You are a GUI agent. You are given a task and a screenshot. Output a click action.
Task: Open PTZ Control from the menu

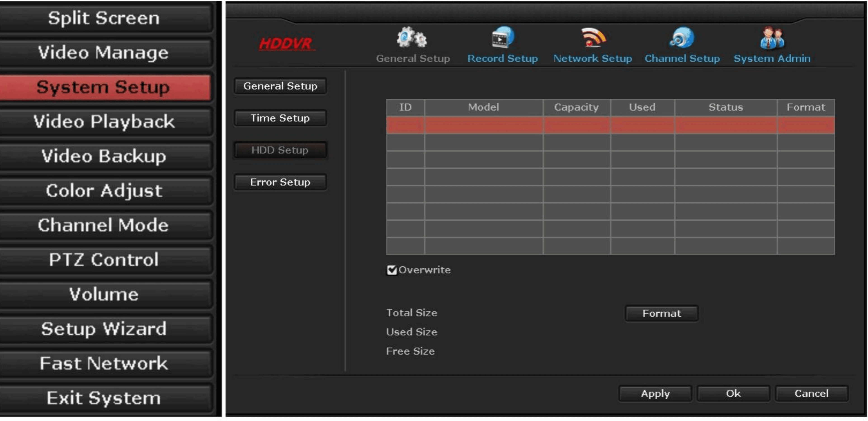[104, 260]
